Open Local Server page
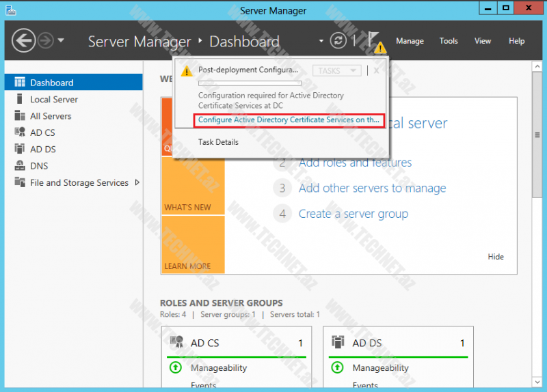 point(54,99)
